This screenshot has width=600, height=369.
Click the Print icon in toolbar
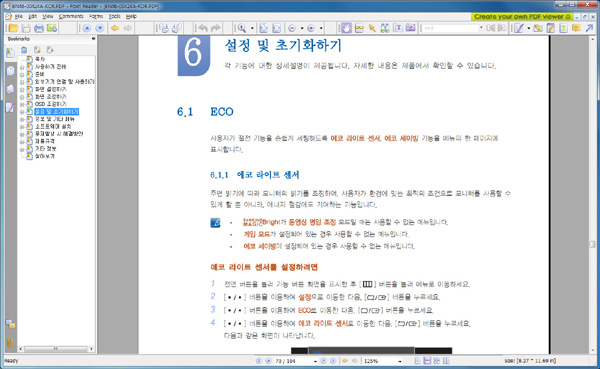point(39,28)
